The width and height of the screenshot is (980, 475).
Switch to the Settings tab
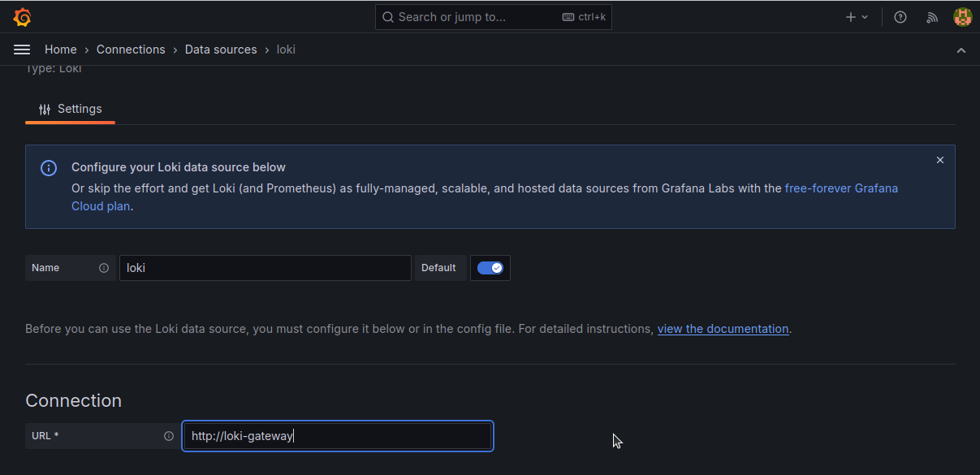click(71, 109)
